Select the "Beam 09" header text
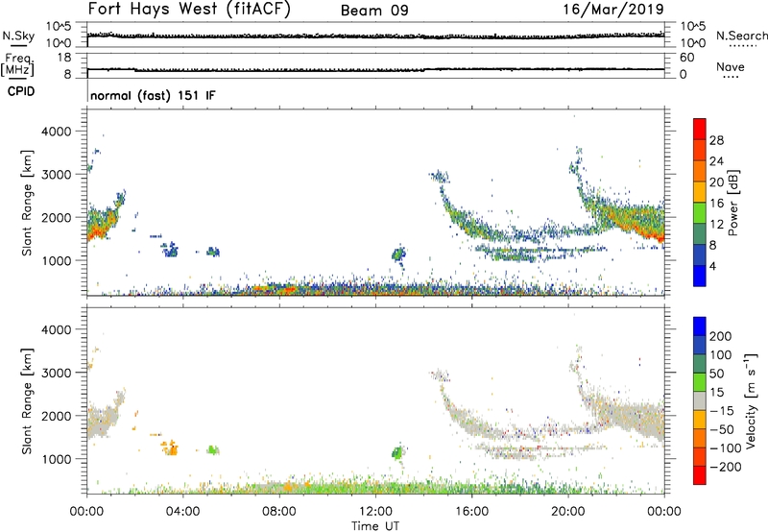Viewport: 768px width, 532px height. (374, 11)
